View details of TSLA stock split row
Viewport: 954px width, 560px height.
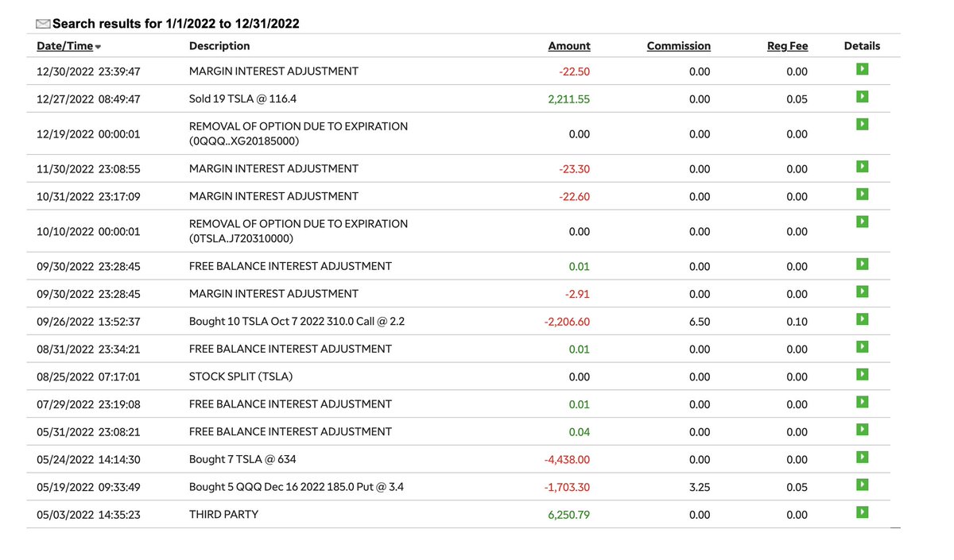tap(863, 374)
